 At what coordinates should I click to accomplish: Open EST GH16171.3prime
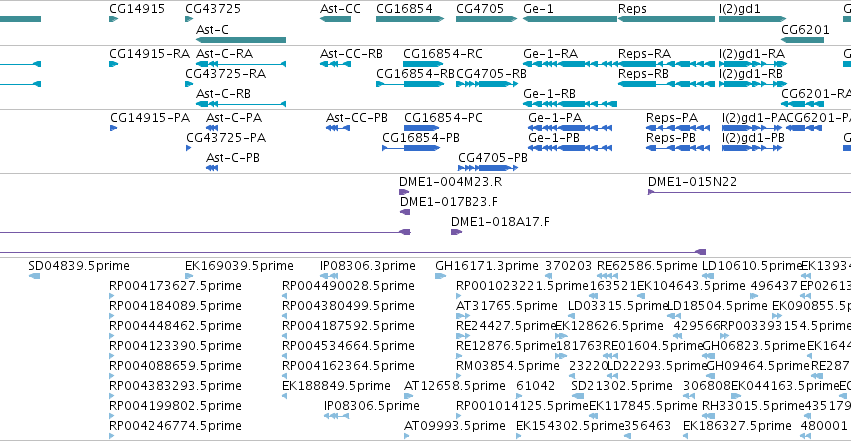487,266
